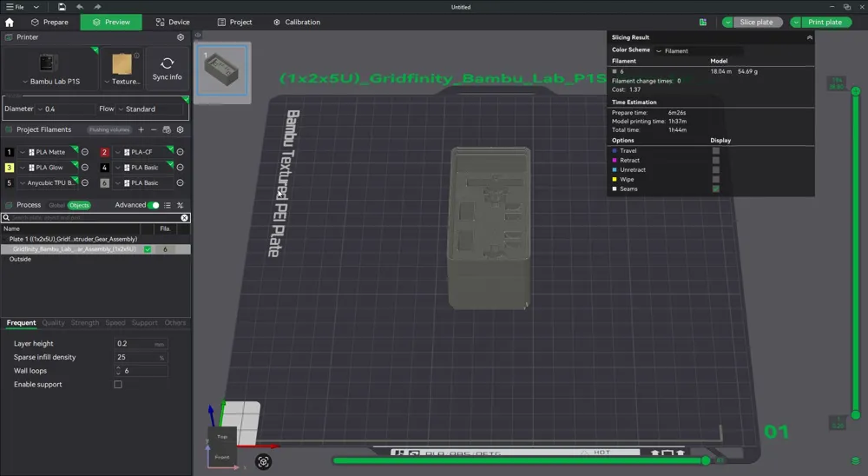This screenshot has height=476, width=868.
Task: Click the plate stats icon near Slice plate
Action: [x=703, y=23]
